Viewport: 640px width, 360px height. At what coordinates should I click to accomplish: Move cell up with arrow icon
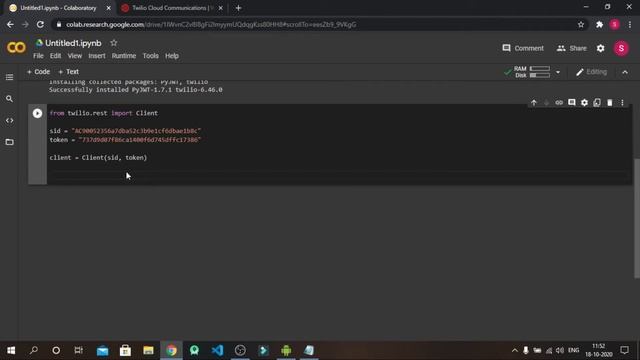[534, 103]
